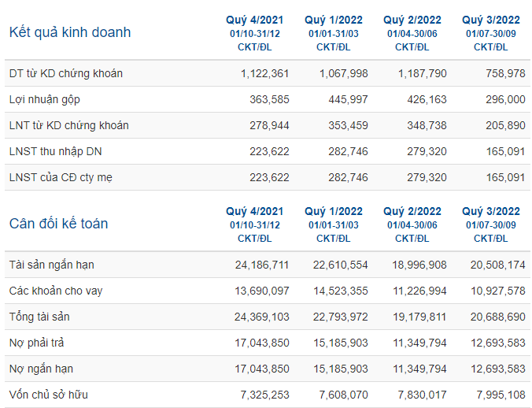Click Quý 3/2022 header in Cân đối kế toán
532x408 pixels.
coord(491,212)
